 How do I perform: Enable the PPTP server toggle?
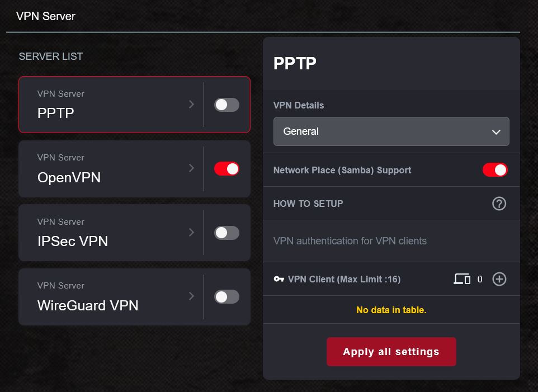pyautogui.click(x=226, y=105)
